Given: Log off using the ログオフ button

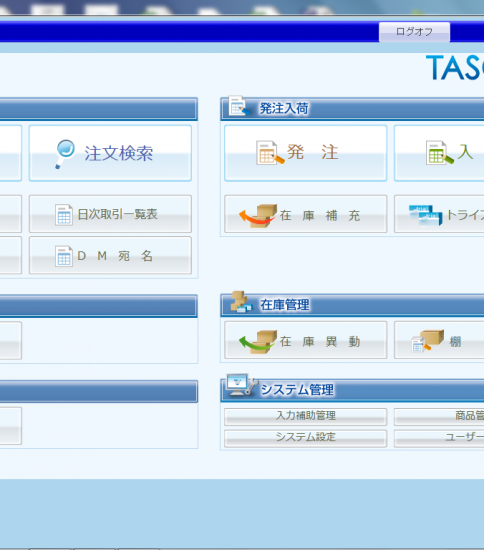Looking at the screenshot, I should 414,32.
